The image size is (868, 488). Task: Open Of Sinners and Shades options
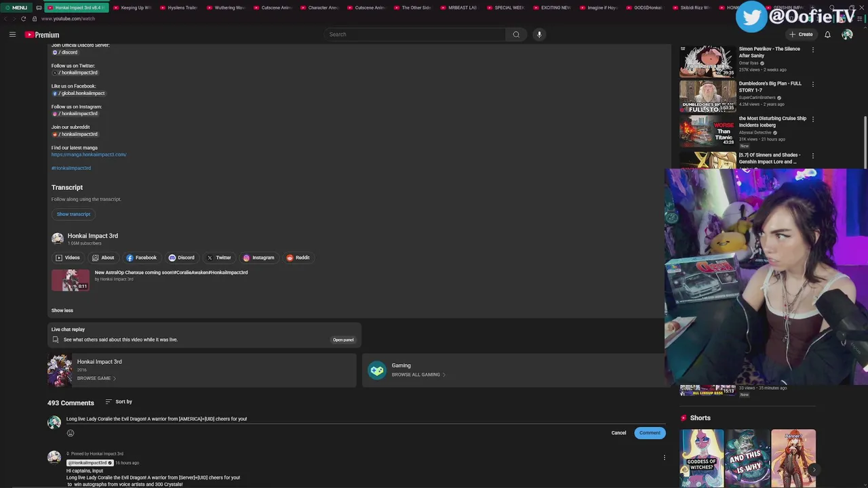point(813,156)
